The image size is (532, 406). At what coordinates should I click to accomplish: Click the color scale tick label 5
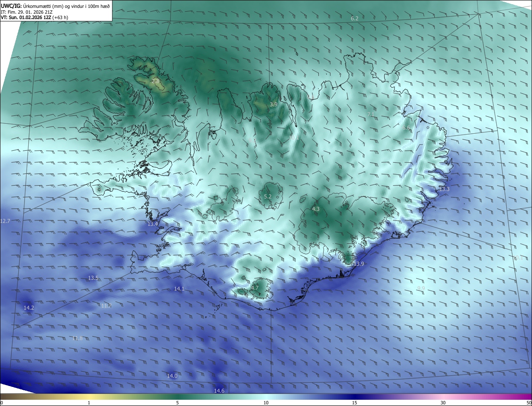pos(177,403)
